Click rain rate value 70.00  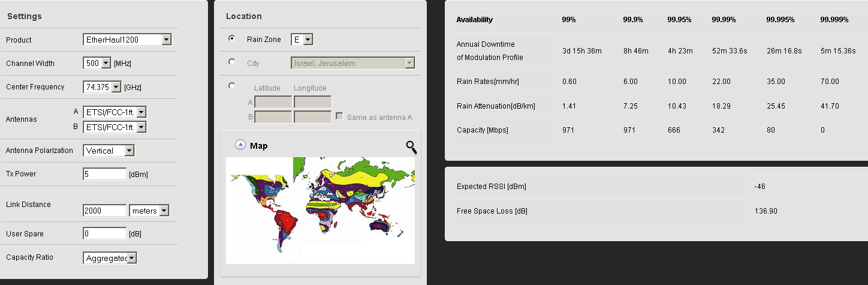pyautogui.click(x=830, y=82)
